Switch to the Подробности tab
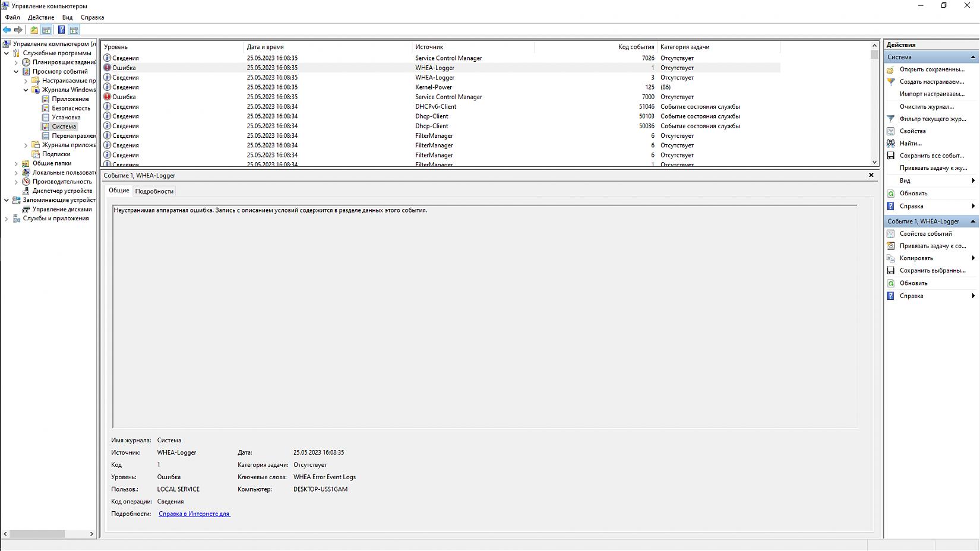Screen dimensions: 980x551 154,191
